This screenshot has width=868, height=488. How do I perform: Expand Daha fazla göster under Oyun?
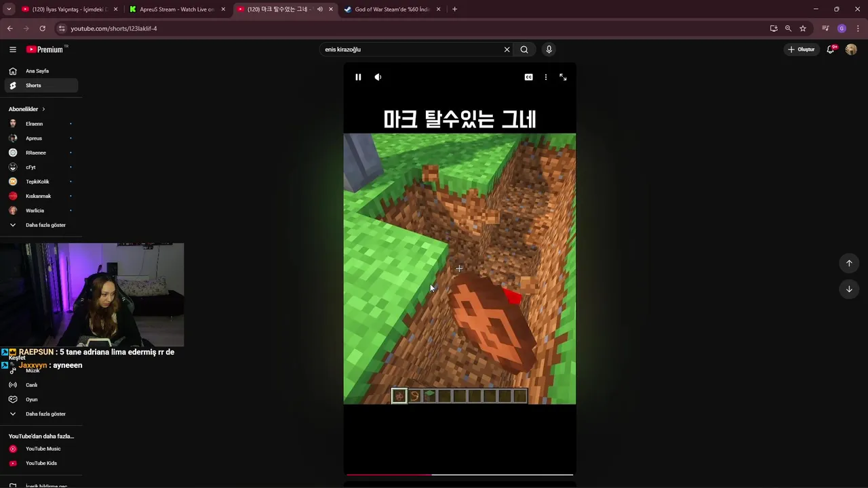[41, 414]
